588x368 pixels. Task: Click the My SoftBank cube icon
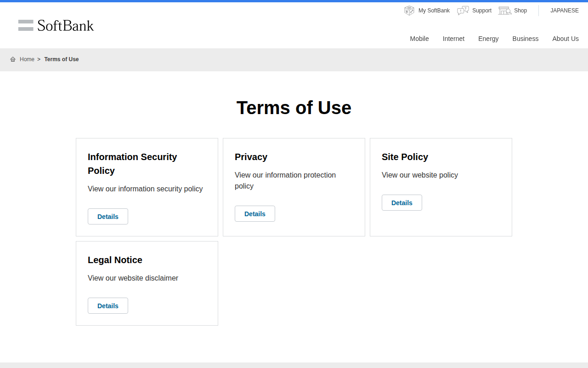coord(409,11)
